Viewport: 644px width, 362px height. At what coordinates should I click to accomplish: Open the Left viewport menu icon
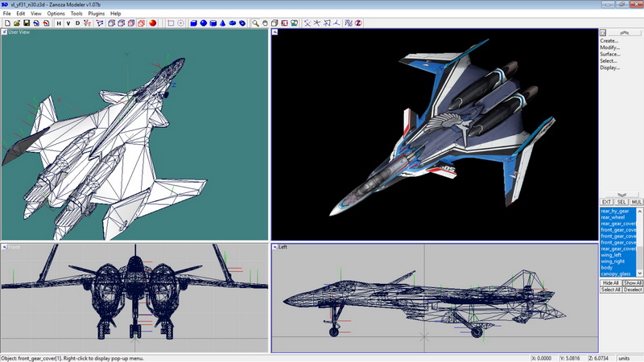[x=275, y=247]
